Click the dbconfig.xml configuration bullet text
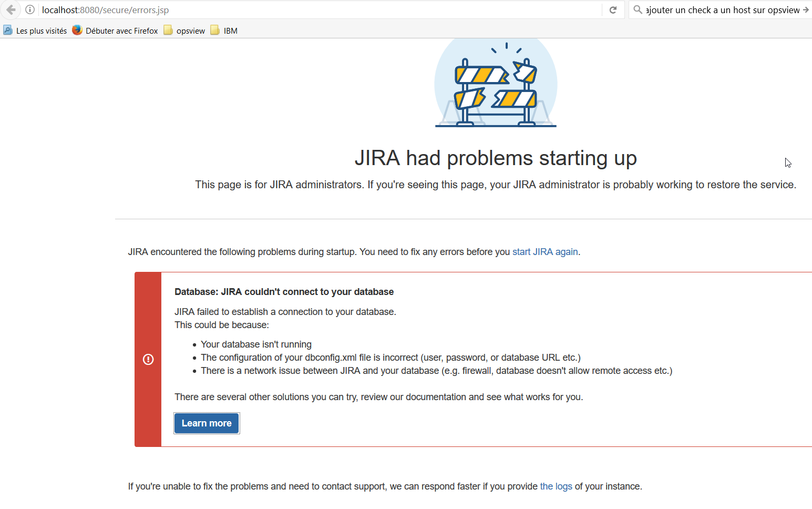Screen dimensions: 812x509 pyautogui.click(x=390, y=358)
